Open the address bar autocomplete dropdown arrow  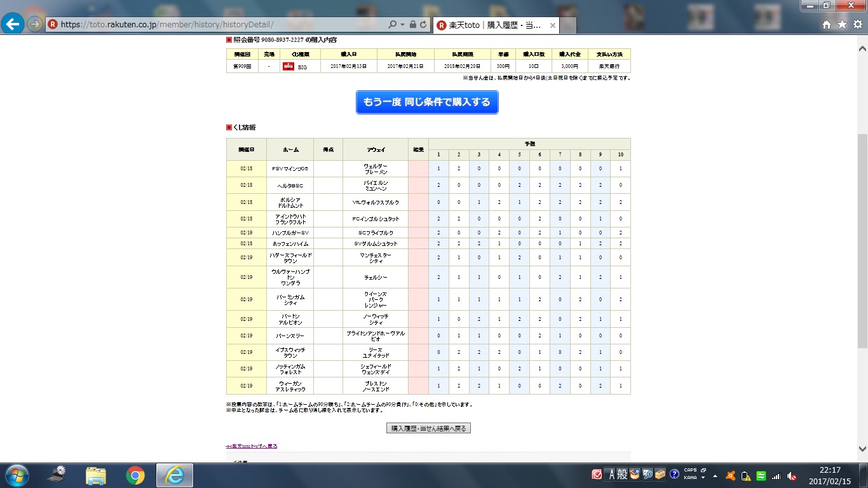pos(402,25)
